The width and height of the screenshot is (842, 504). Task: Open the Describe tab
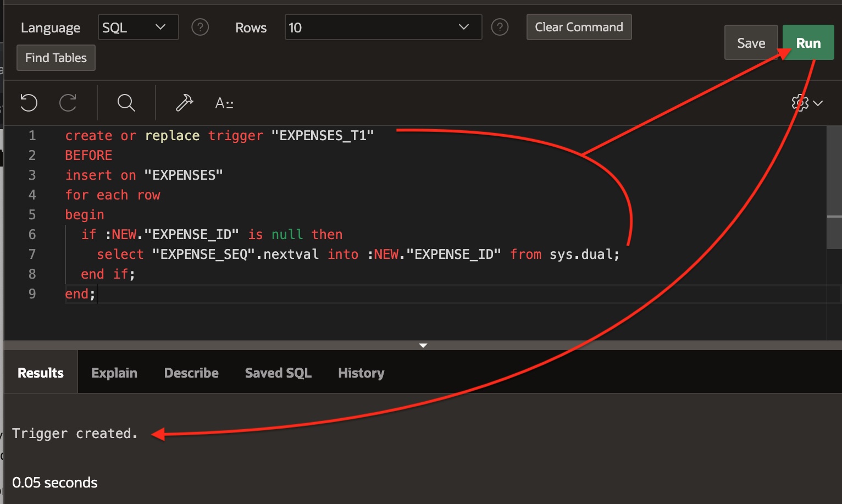(x=191, y=373)
